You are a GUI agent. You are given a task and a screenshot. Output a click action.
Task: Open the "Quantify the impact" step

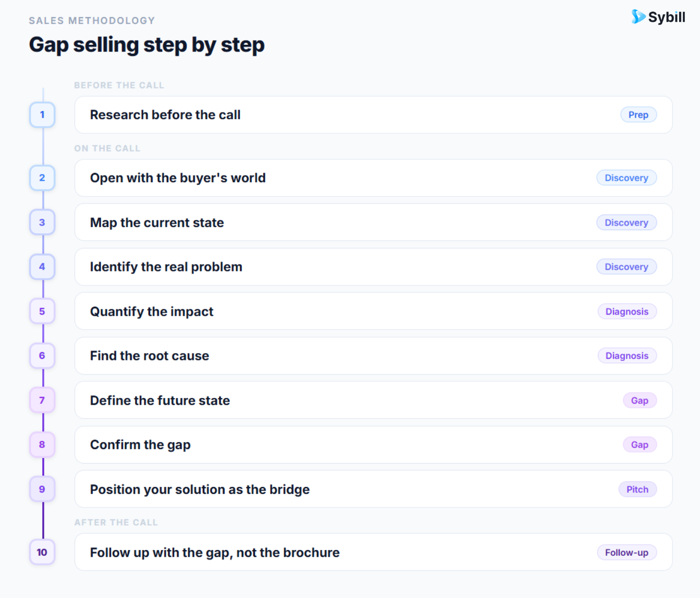[x=373, y=312]
